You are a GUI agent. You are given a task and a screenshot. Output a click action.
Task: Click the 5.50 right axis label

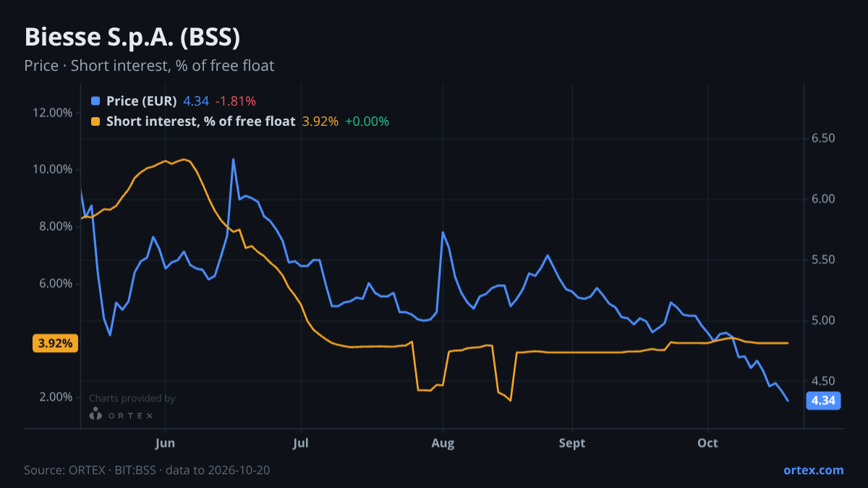(x=824, y=260)
